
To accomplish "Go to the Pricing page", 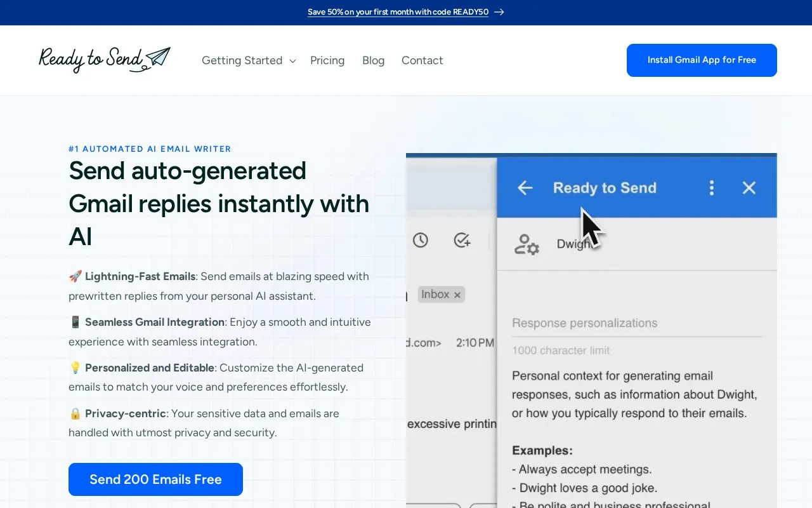I will pyautogui.click(x=327, y=60).
